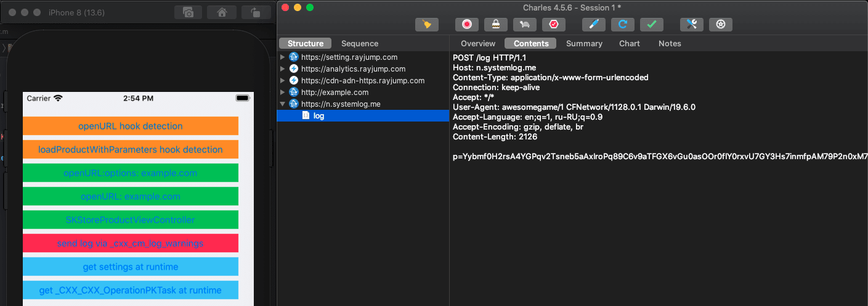Open the Summary tab
The width and height of the screenshot is (868, 306).
[584, 43]
